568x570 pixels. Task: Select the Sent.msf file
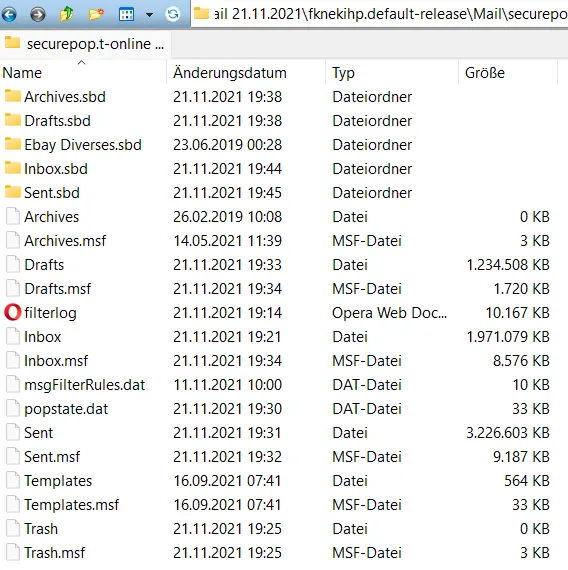(52, 457)
